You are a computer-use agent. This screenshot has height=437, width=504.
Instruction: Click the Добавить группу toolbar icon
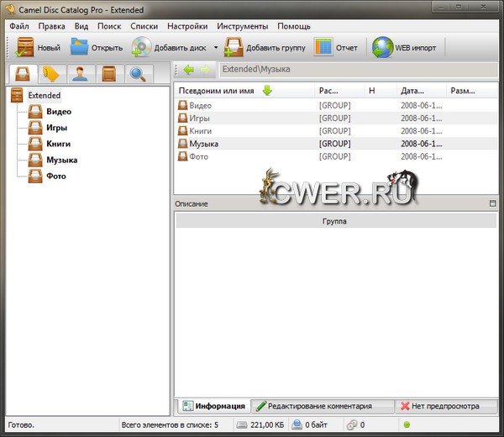pos(233,47)
